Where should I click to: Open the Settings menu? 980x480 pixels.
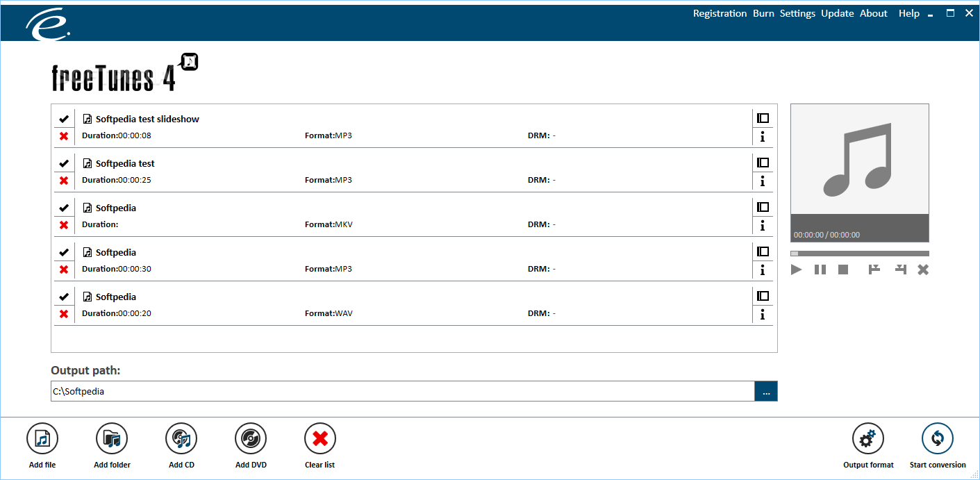[x=797, y=13]
